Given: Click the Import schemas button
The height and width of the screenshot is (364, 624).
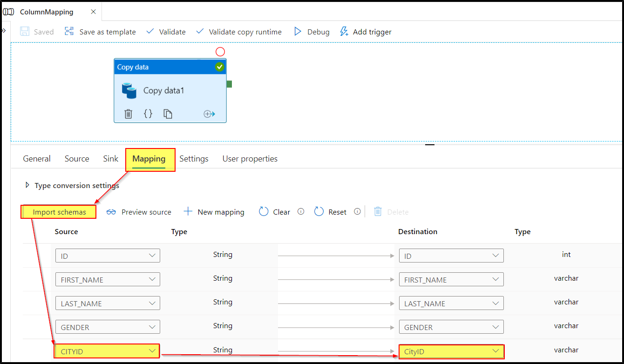Looking at the screenshot, I should [x=58, y=211].
